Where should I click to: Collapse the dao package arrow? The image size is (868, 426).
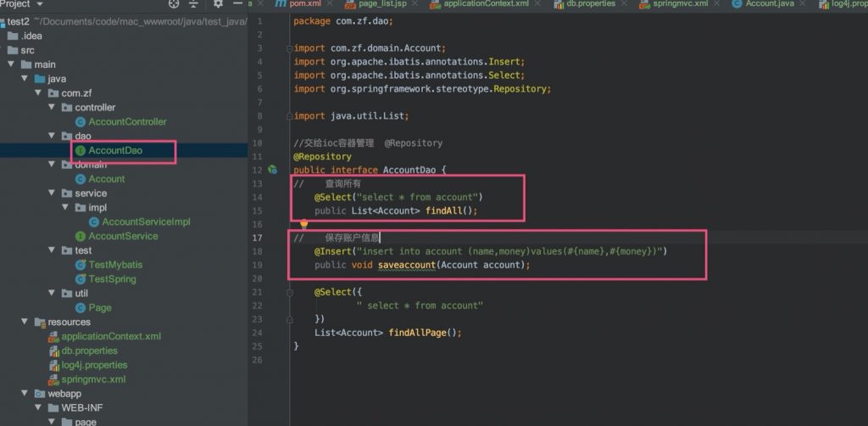tap(52, 136)
